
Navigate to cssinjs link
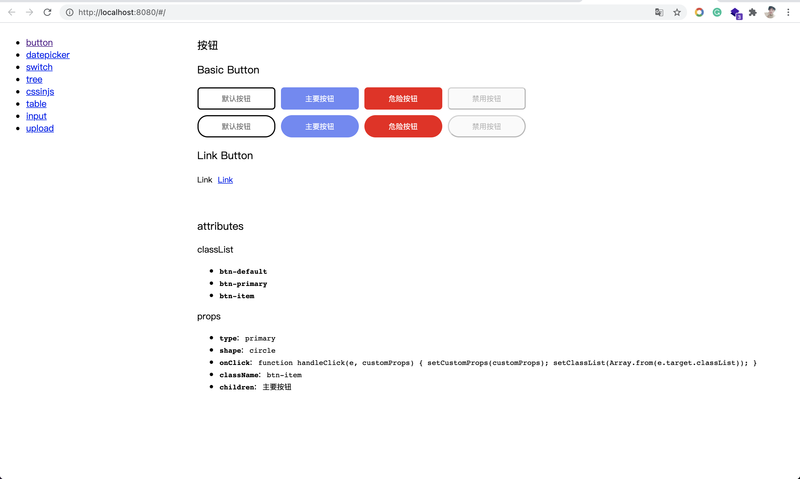click(x=40, y=92)
